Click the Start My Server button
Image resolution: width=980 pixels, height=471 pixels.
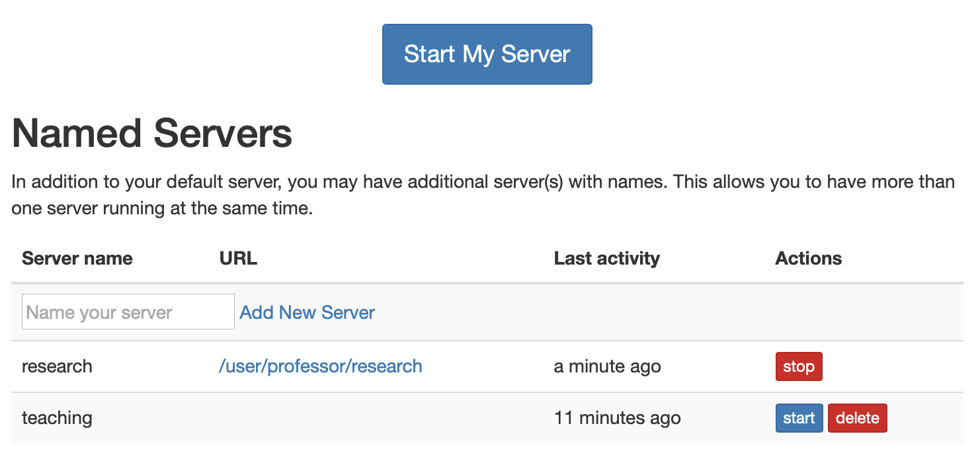point(487,54)
